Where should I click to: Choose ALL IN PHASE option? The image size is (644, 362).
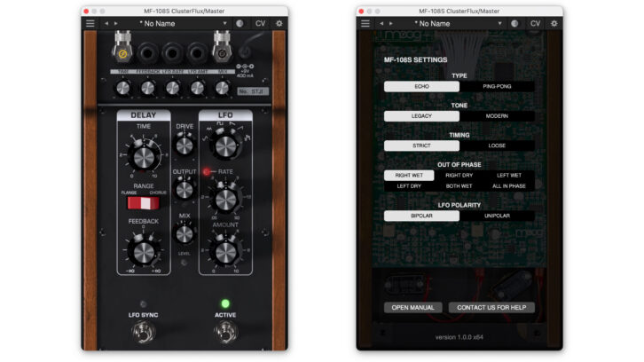click(x=509, y=186)
